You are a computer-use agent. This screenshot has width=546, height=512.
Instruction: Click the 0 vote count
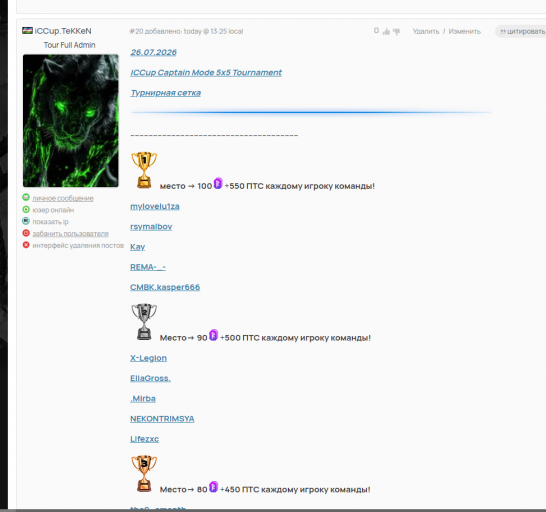coord(376,31)
